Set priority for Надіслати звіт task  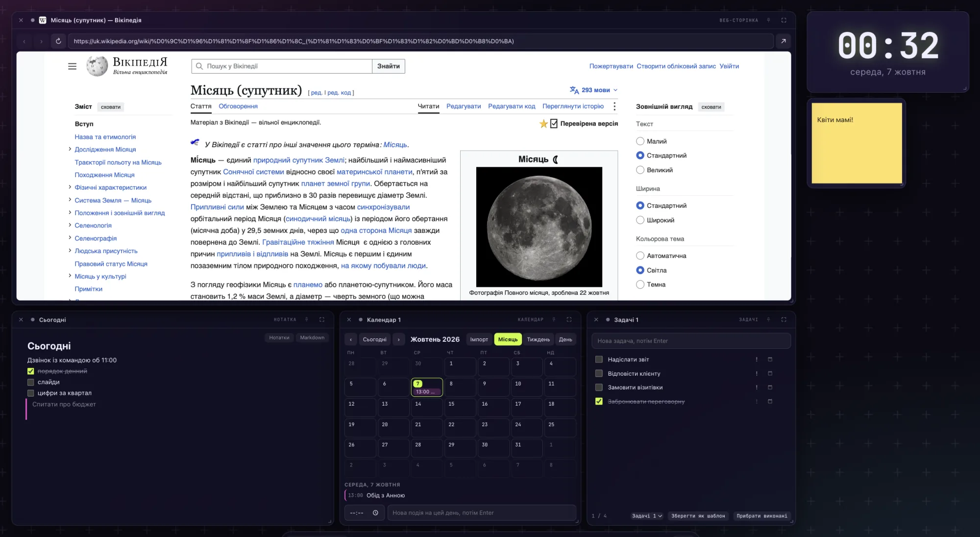(x=757, y=359)
